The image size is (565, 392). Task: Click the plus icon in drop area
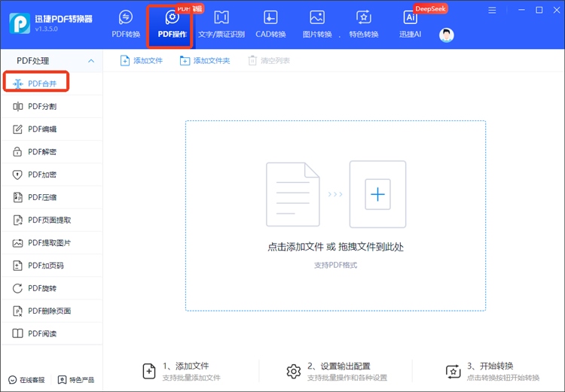click(377, 194)
